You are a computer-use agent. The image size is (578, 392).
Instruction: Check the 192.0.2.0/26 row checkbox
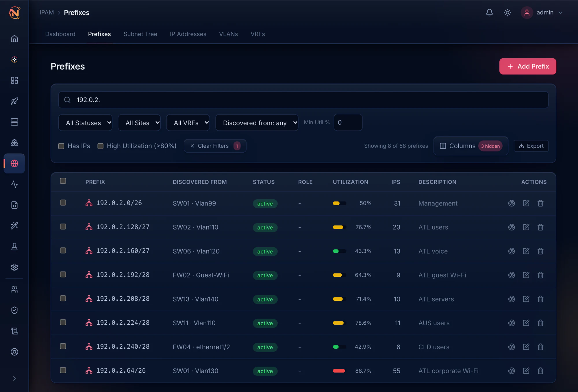coord(63,203)
